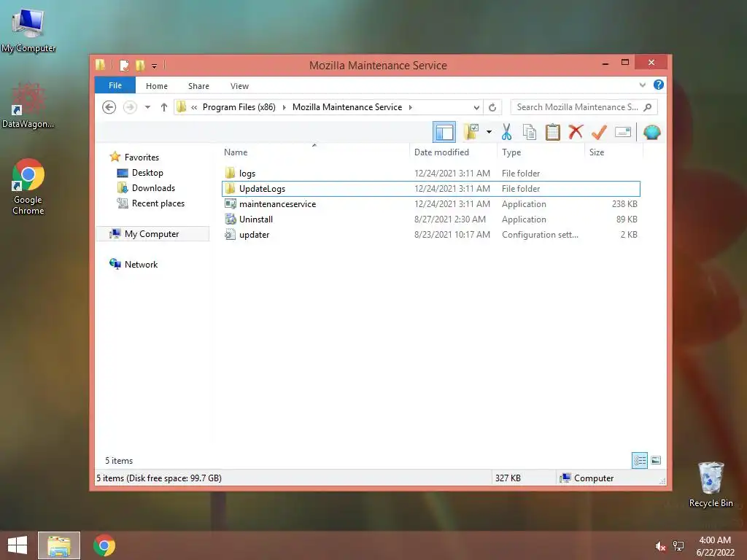This screenshot has width=747, height=560.
Task: Open Quick Access Toolbar customize dropdown
Action: click(154, 66)
